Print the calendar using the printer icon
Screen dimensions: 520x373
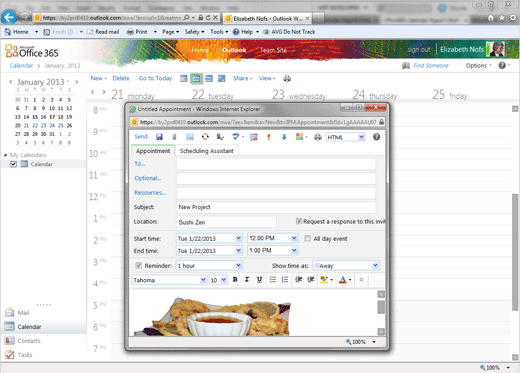point(287,79)
